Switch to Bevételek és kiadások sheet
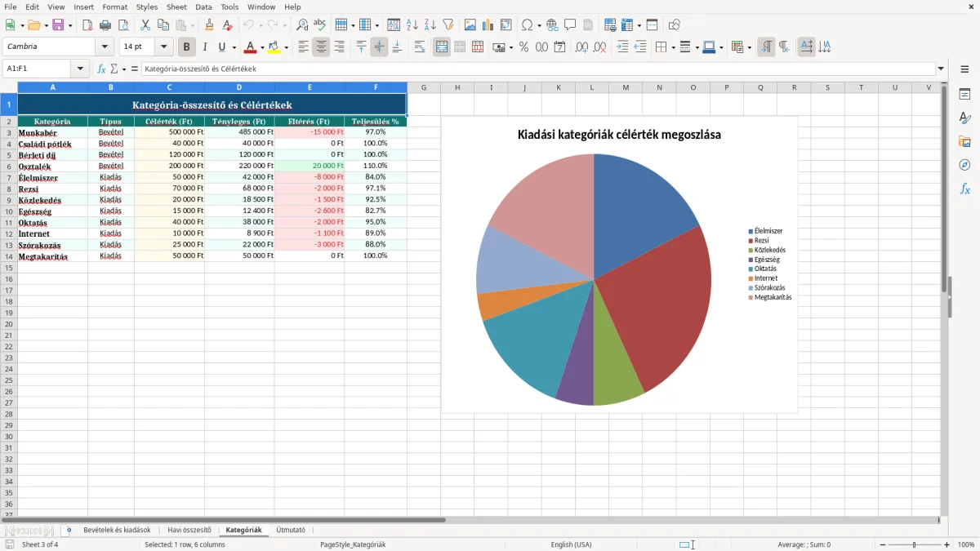 [117, 530]
